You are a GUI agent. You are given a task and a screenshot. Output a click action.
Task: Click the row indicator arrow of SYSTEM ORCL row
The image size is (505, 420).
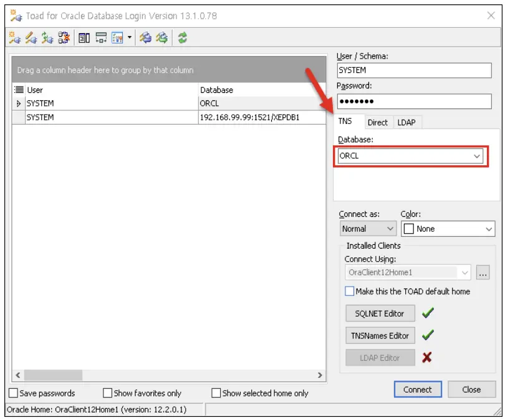[18, 103]
